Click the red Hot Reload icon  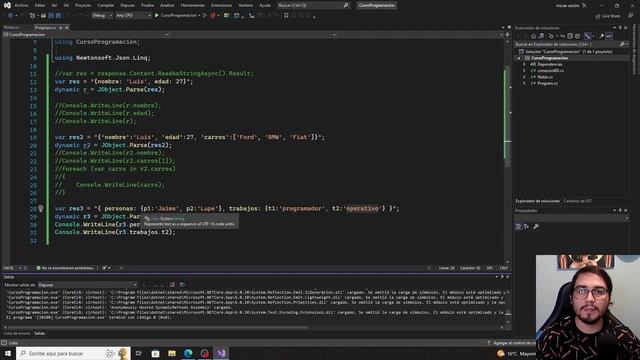coord(213,16)
